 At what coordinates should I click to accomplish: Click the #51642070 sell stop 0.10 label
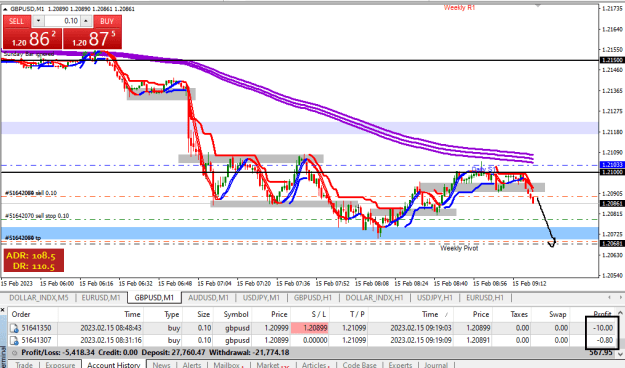pos(37,216)
